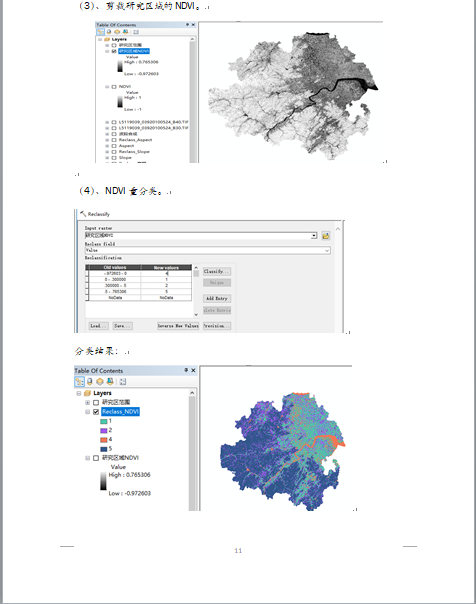Open Options icon in Reclass_Slope contents panel
Image resolution: width=476 pixels, height=604 pixels.
(136, 32)
